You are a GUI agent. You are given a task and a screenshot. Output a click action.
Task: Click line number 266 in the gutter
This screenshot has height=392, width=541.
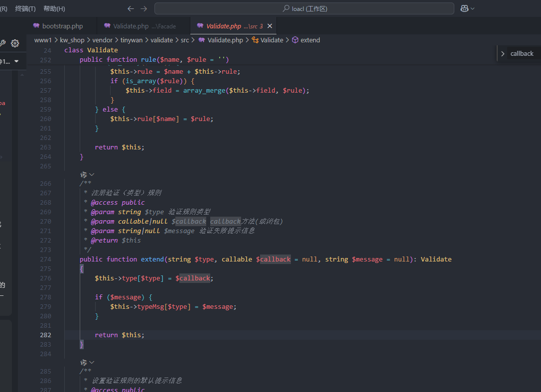pyautogui.click(x=45, y=184)
